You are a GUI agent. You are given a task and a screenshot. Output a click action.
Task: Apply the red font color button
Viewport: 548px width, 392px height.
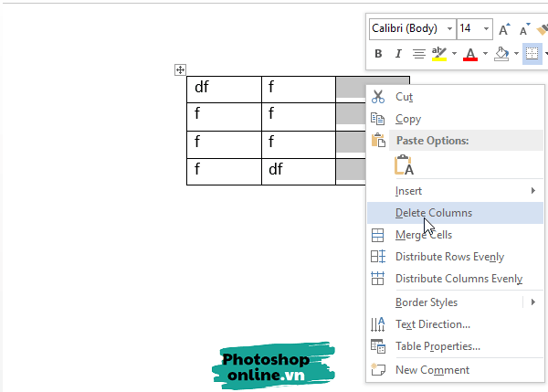[469, 55]
